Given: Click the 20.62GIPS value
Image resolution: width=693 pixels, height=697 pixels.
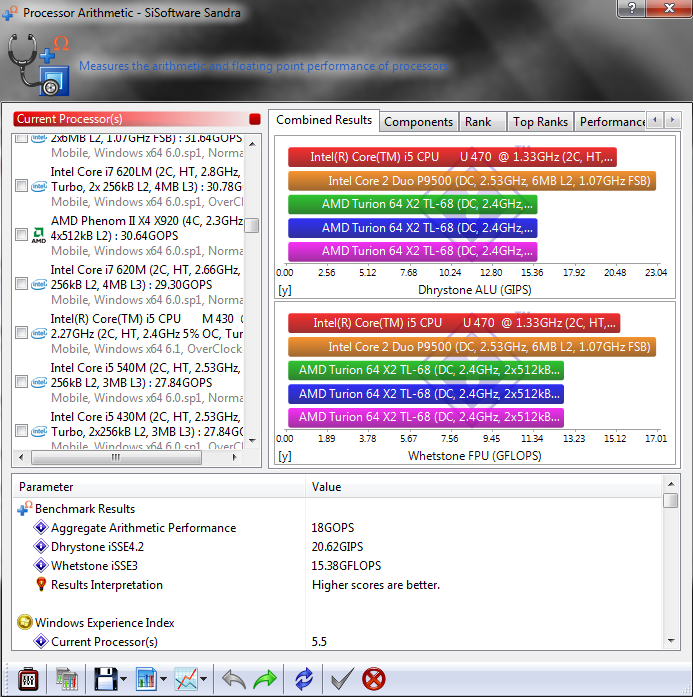Looking at the screenshot, I should 337,547.
